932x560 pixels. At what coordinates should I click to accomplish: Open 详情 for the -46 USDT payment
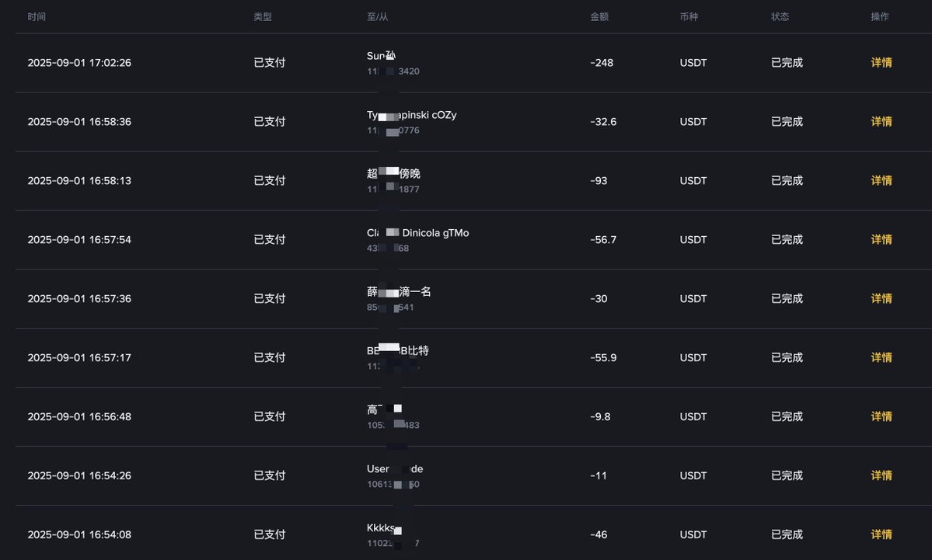tap(881, 534)
